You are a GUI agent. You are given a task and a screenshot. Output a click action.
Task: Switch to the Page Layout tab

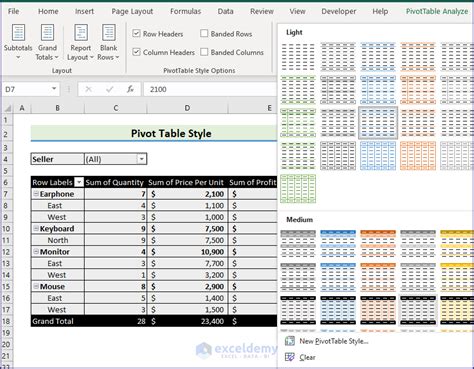(132, 11)
